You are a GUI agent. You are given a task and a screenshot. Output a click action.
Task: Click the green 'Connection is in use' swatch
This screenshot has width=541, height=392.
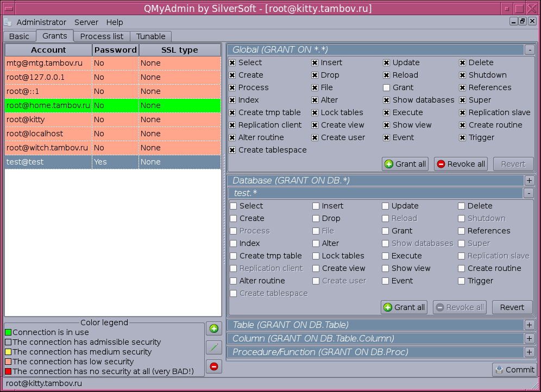(x=8, y=332)
